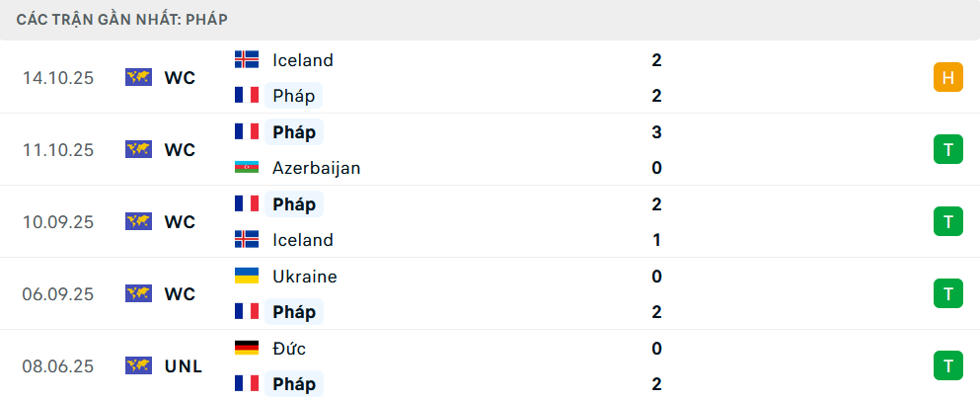Viewport: 980px width, 401px height.
Task: Click the orange H draw result badge
Action: coord(947,78)
